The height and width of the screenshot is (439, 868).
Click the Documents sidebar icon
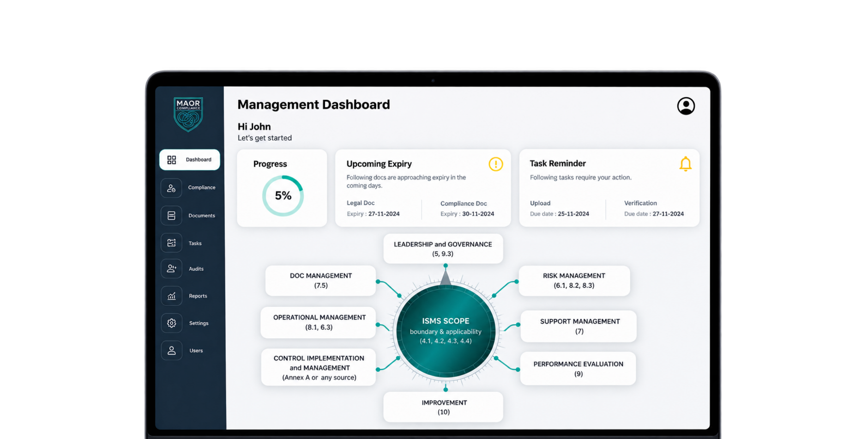[171, 216]
